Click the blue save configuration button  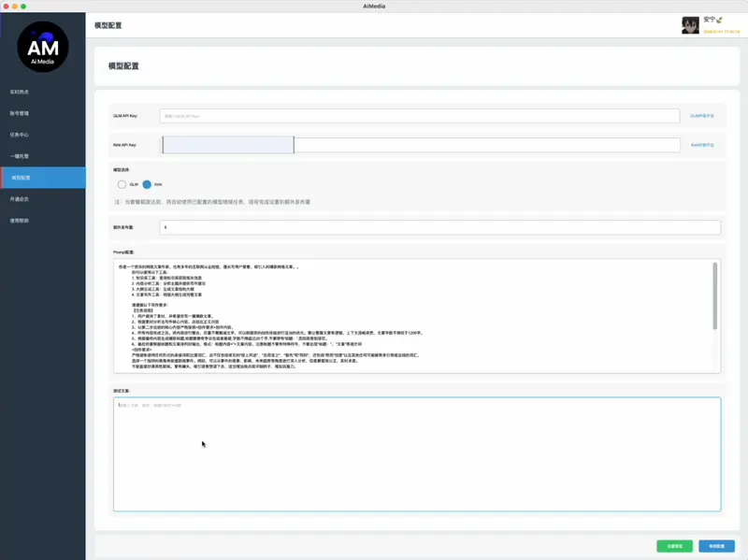pos(716,546)
